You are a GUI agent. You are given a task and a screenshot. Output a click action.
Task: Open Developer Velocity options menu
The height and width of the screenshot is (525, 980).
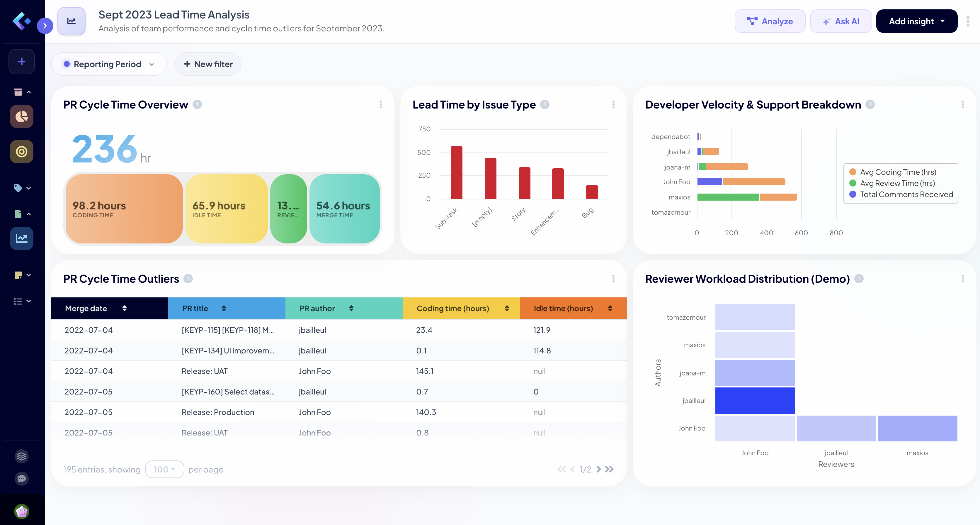pos(962,104)
